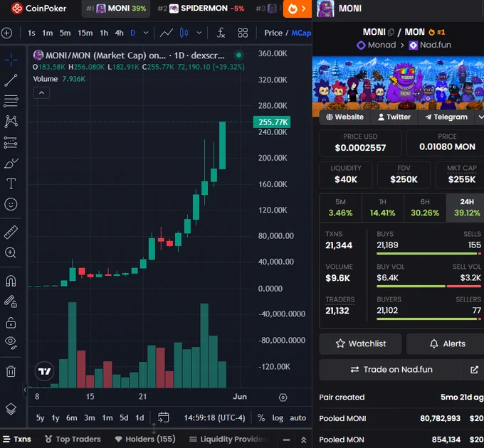Collapse the indicator legend arrow
Image resolution: width=484 pixels, height=448 pixels.
tap(42, 93)
